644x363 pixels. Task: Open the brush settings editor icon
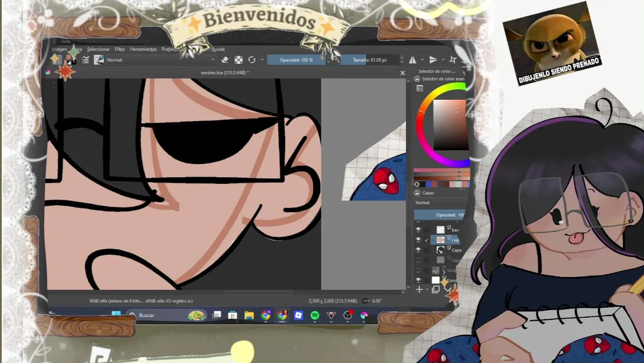[x=86, y=60]
